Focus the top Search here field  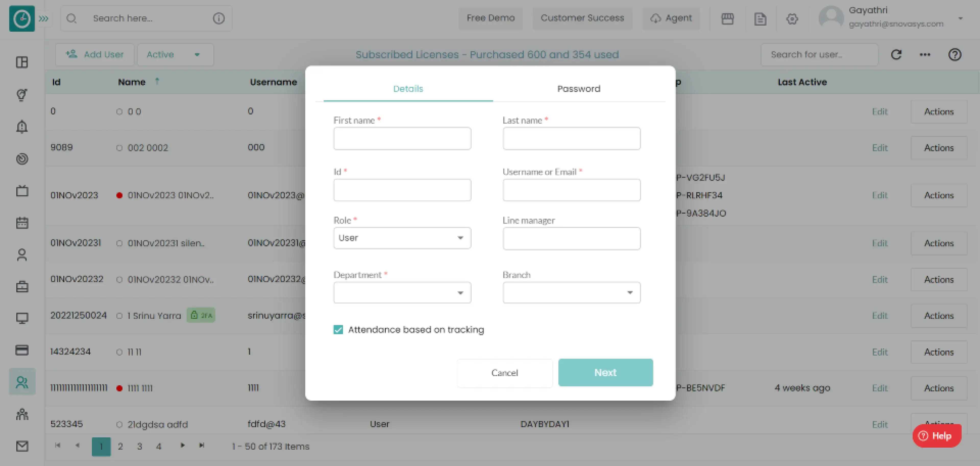pyautogui.click(x=146, y=18)
